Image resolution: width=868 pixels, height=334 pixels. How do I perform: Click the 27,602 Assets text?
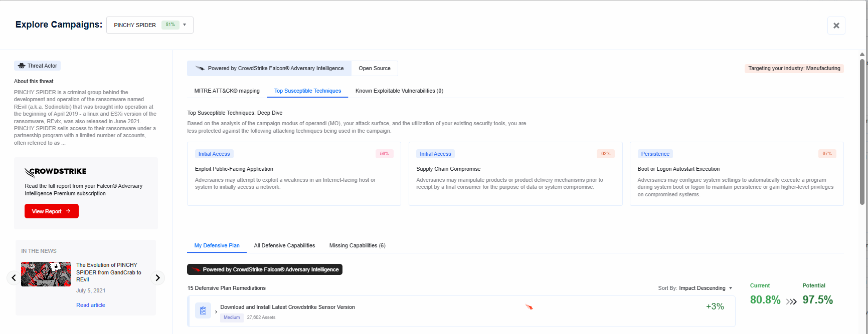coord(261,317)
